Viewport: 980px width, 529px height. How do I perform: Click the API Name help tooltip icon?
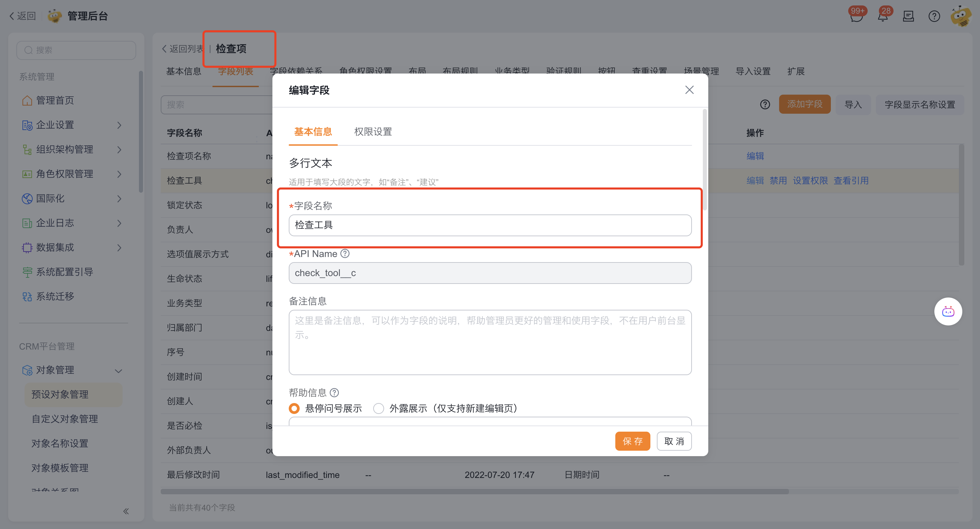345,254
